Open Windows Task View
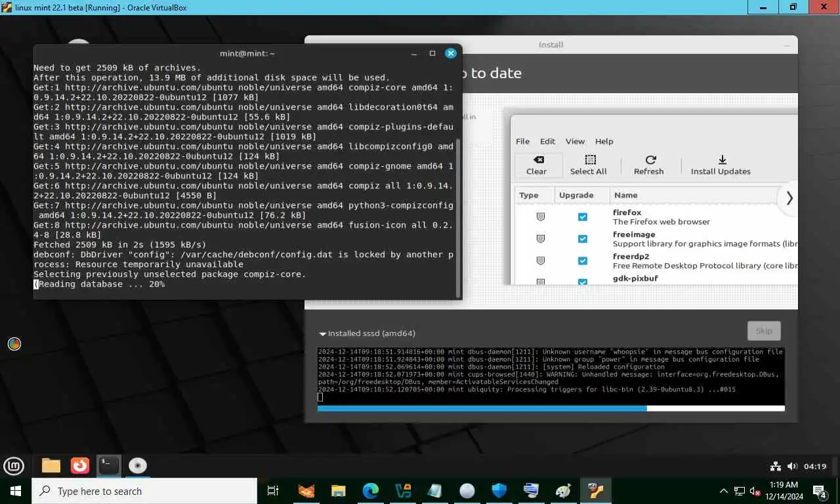The height and width of the screenshot is (504, 840). (x=274, y=491)
